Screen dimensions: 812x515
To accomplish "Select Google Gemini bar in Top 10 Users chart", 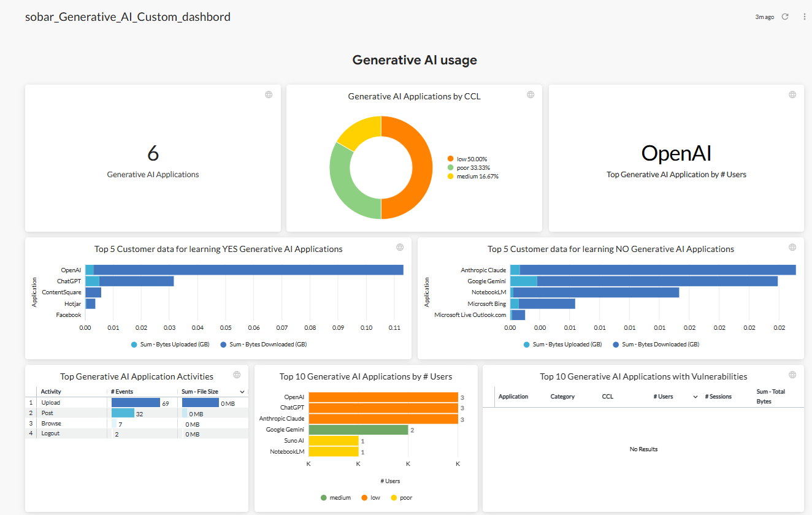I will click(x=358, y=430).
